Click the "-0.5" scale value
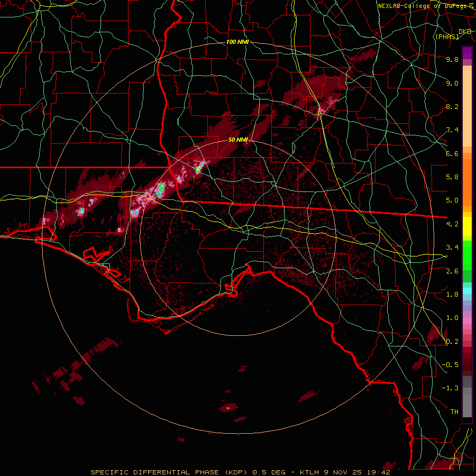476x476 pixels. click(450, 365)
